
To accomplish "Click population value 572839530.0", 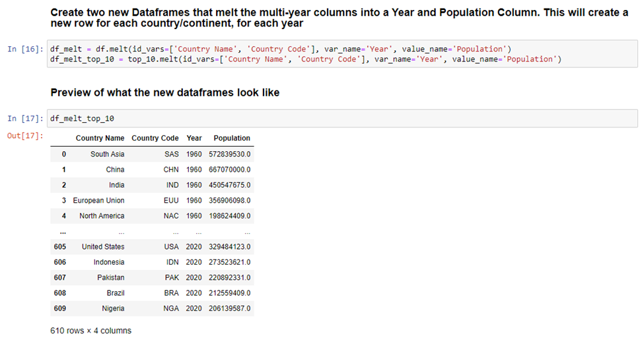I will [230, 154].
